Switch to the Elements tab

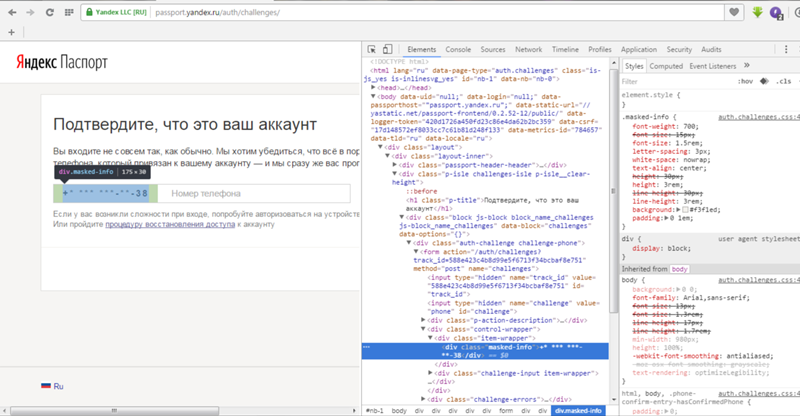421,50
